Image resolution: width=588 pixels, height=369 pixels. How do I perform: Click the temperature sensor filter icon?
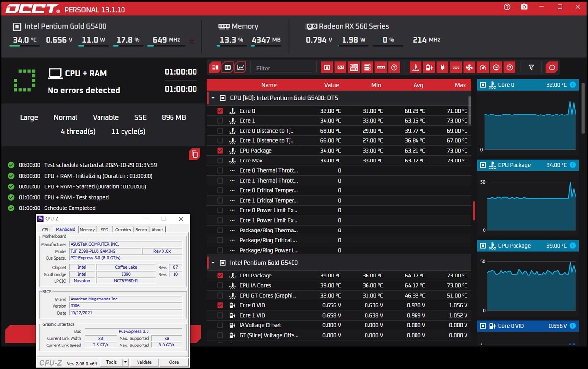coord(416,68)
